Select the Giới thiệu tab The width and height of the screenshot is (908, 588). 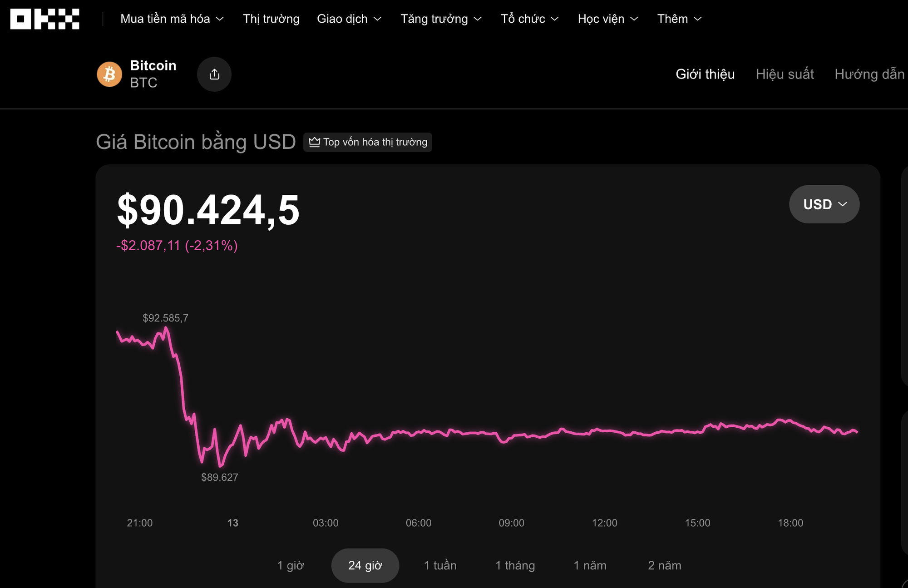(705, 74)
